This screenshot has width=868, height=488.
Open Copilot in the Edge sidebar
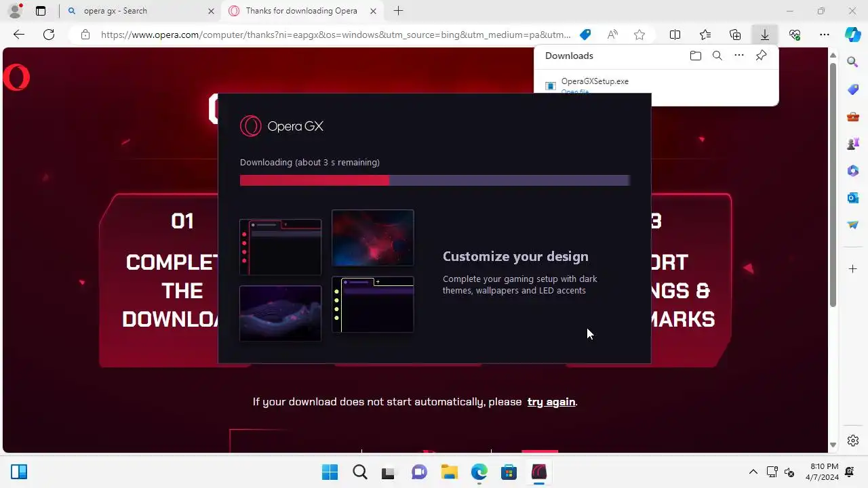tap(853, 35)
